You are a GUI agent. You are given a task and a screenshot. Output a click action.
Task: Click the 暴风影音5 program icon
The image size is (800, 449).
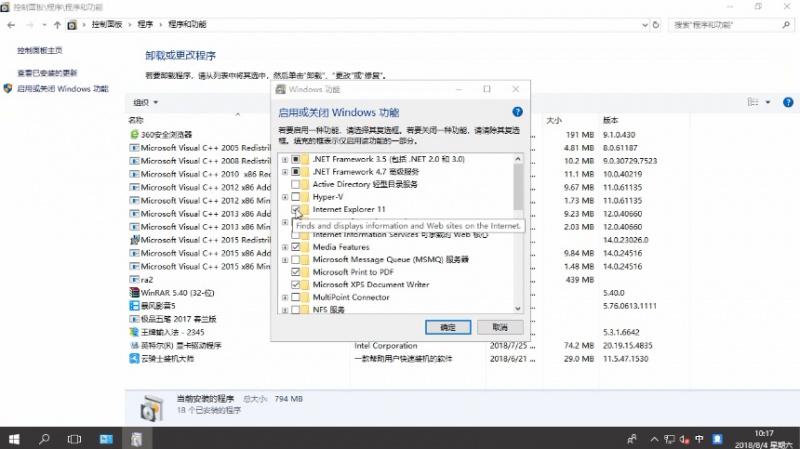click(x=134, y=306)
